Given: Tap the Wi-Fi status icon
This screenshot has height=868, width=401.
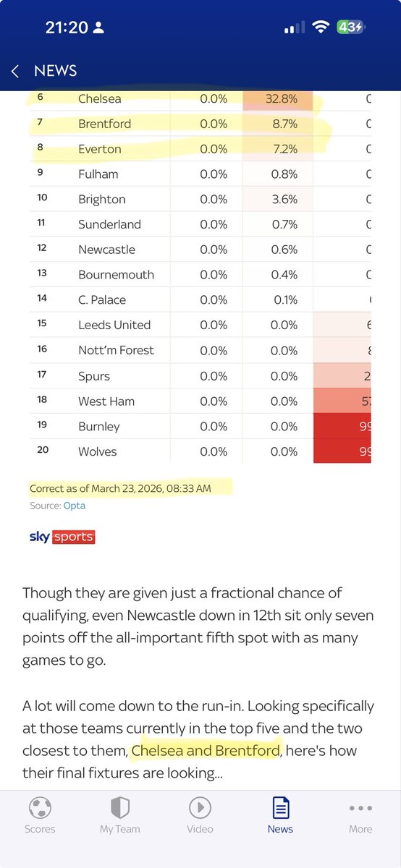Looking at the screenshot, I should pyautogui.click(x=320, y=27).
